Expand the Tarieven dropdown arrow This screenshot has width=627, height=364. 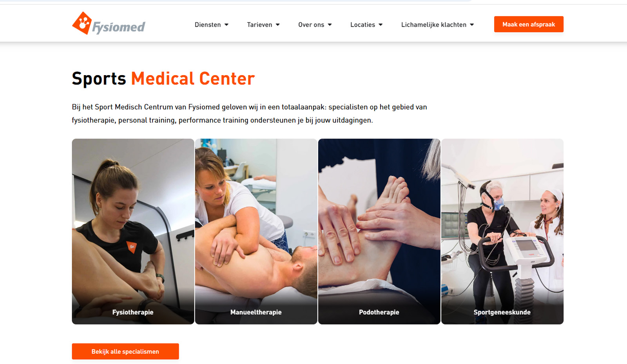click(278, 25)
